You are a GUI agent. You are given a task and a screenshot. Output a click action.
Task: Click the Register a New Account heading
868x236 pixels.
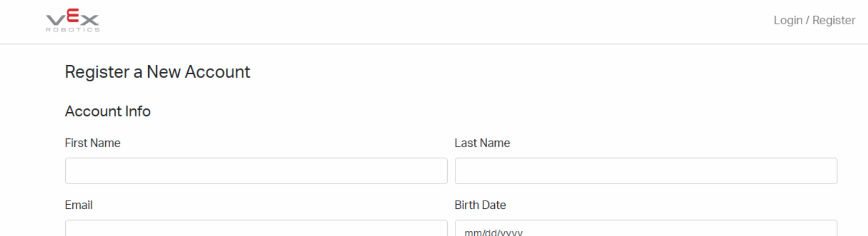point(157,72)
